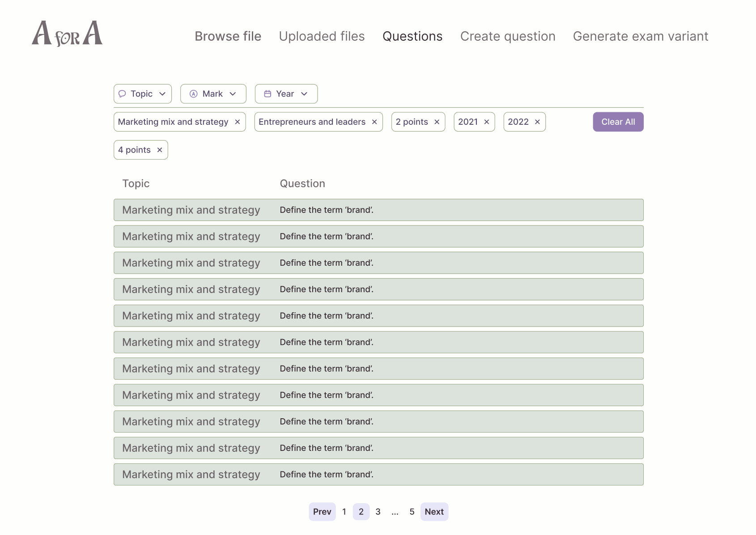Remove Entrepreneurs and leaders filter chip
Viewport: 756px width, 535px height.
(x=374, y=122)
